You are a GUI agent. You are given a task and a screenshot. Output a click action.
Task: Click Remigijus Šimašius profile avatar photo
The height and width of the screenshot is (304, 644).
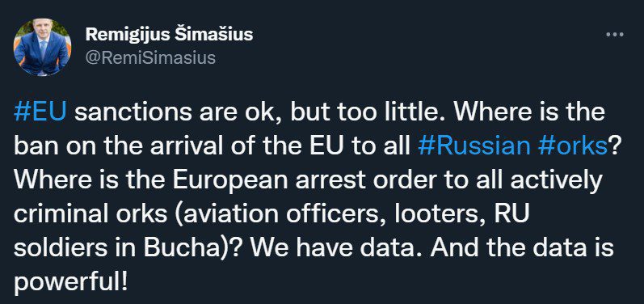(x=42, y=47)
